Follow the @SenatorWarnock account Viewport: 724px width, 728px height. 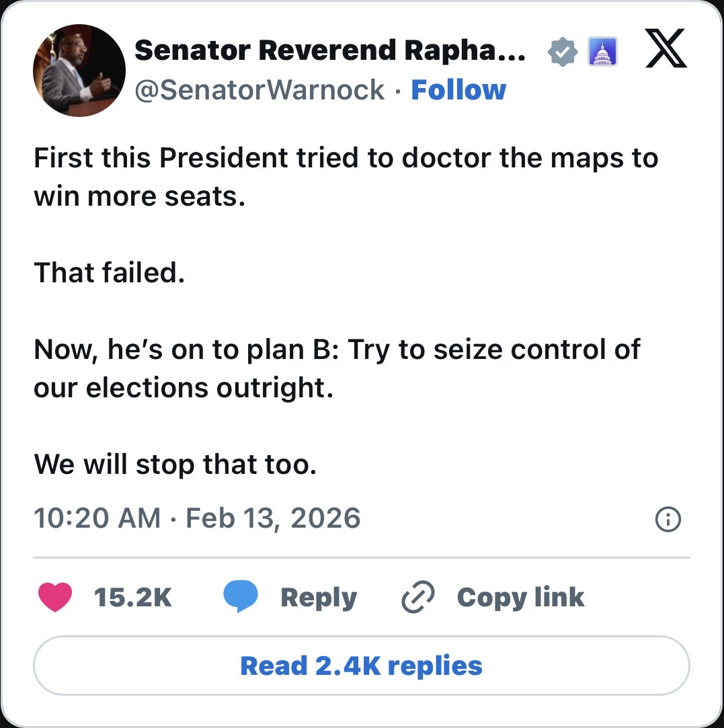pyautogui.click(x=458, y=89)
